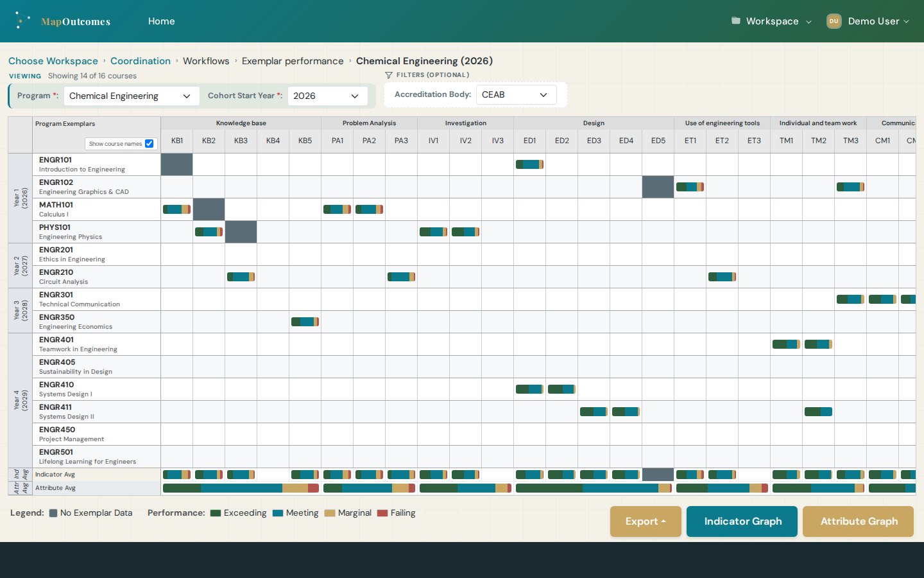The height and width of the screenshot is (578, 924).
Task: Open the Choose Workspace breadcrumb link
Action: [53, 61]
